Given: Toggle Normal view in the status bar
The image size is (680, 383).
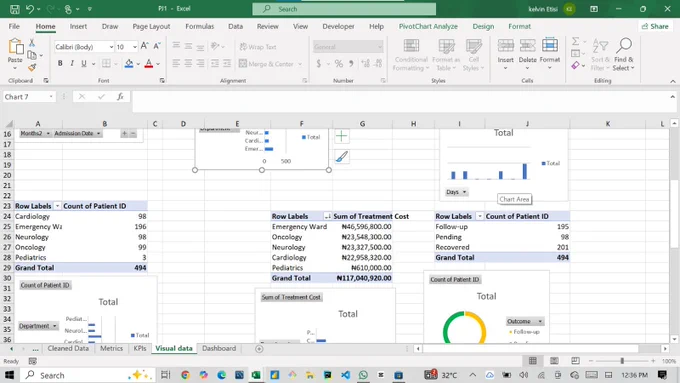Looking at the screenshot, I should pos(533,361).
